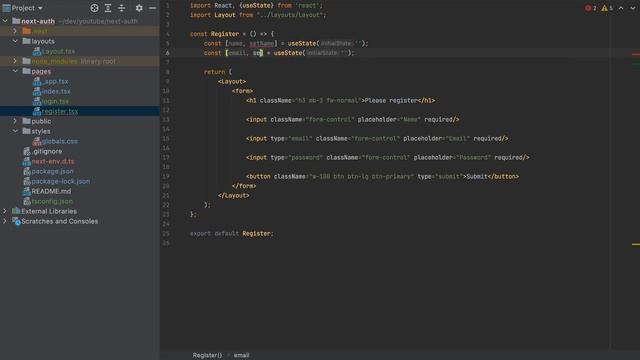Viewport: 640px width, 360px height.
Task: Click the Select Opened File target icon
Action: click(x=94, y=8)
